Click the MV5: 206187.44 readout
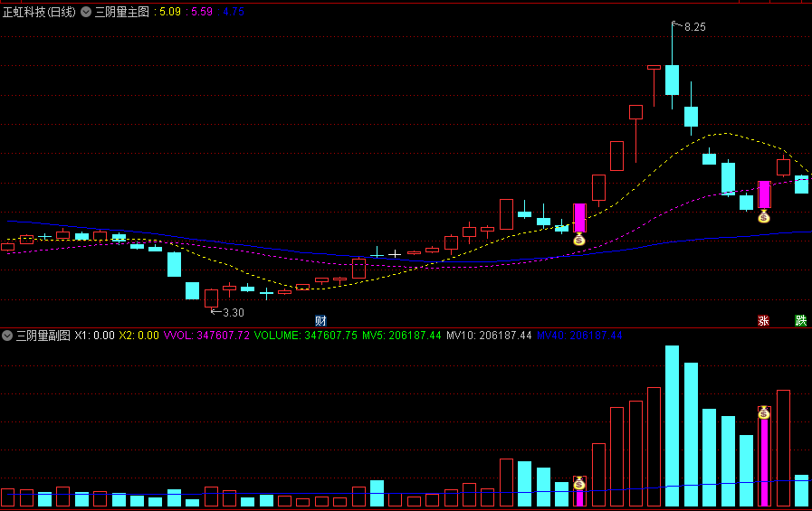 (401, 336)
